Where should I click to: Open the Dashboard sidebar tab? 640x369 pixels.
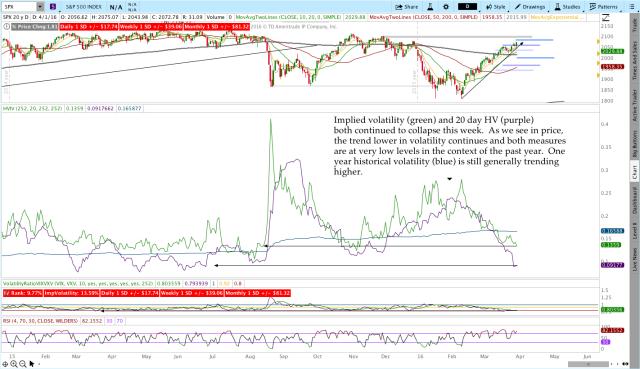635,200
